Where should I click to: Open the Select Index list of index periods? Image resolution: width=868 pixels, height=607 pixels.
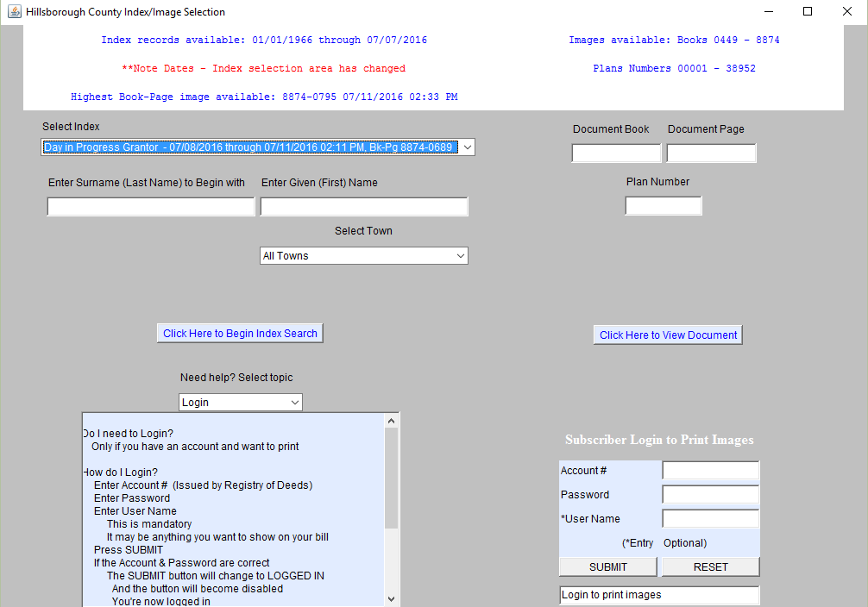click(467, 147)
